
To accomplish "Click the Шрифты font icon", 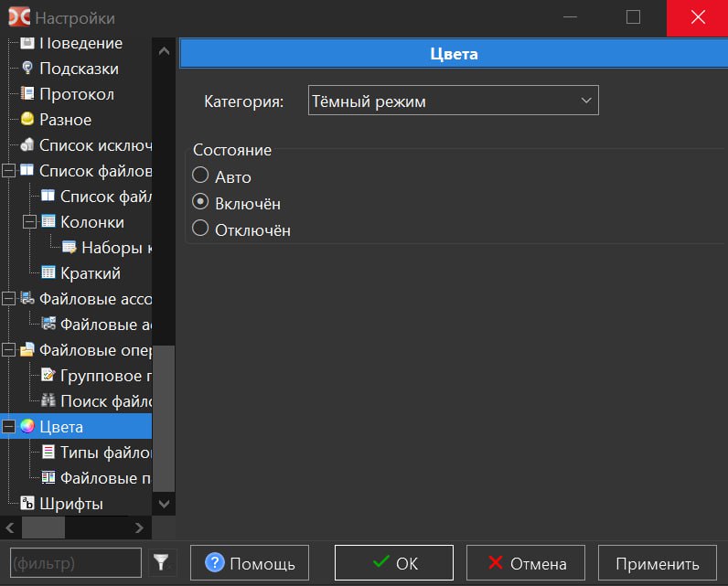I will tap(27, 504).
